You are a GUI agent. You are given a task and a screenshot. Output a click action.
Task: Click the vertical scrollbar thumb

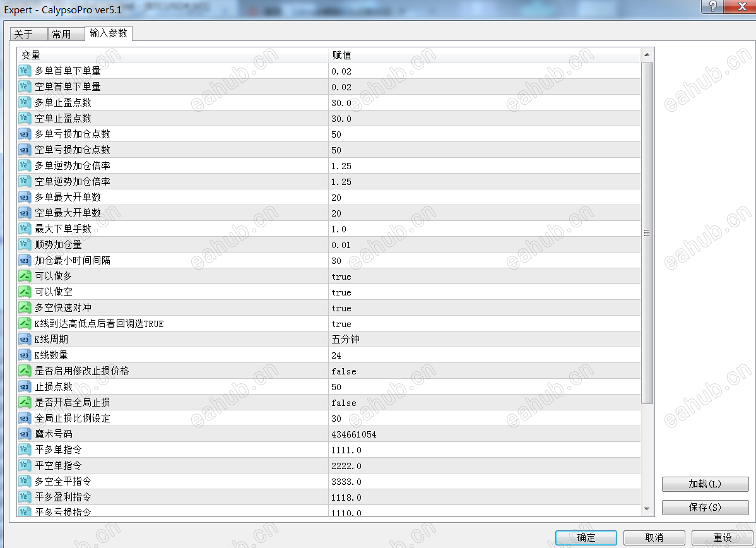tap(647, 233)
